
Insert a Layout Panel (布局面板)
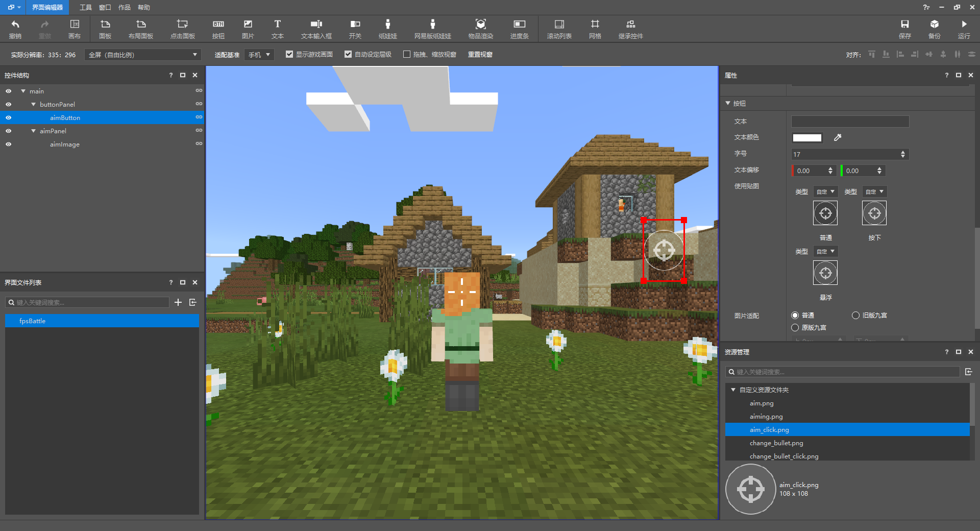point(141,29)
